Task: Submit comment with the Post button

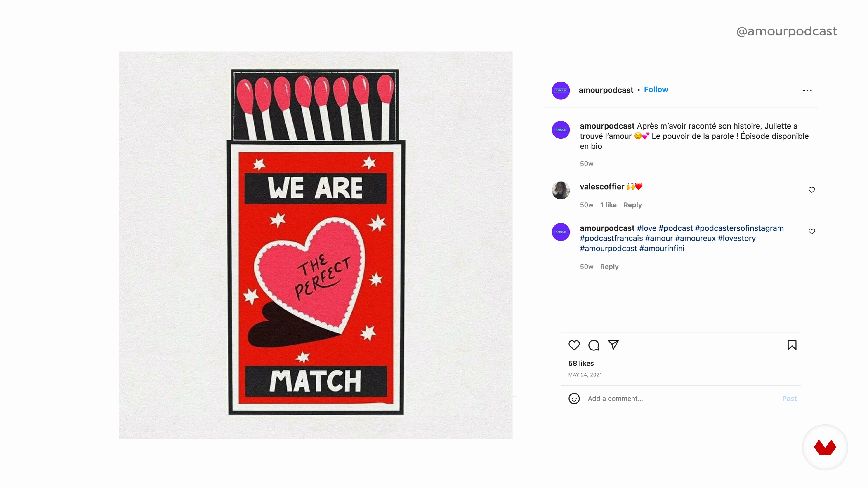Action: click(789, 399)
